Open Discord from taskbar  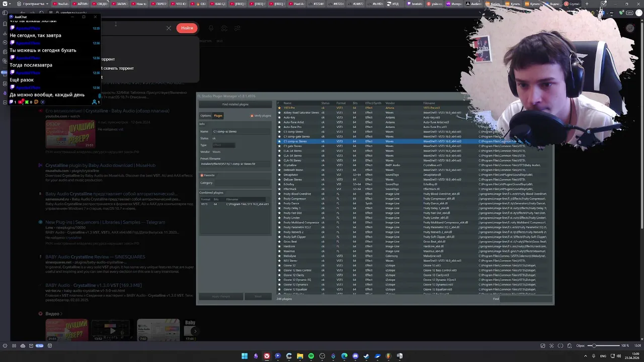pyautogui.click(x=355, y=356)
